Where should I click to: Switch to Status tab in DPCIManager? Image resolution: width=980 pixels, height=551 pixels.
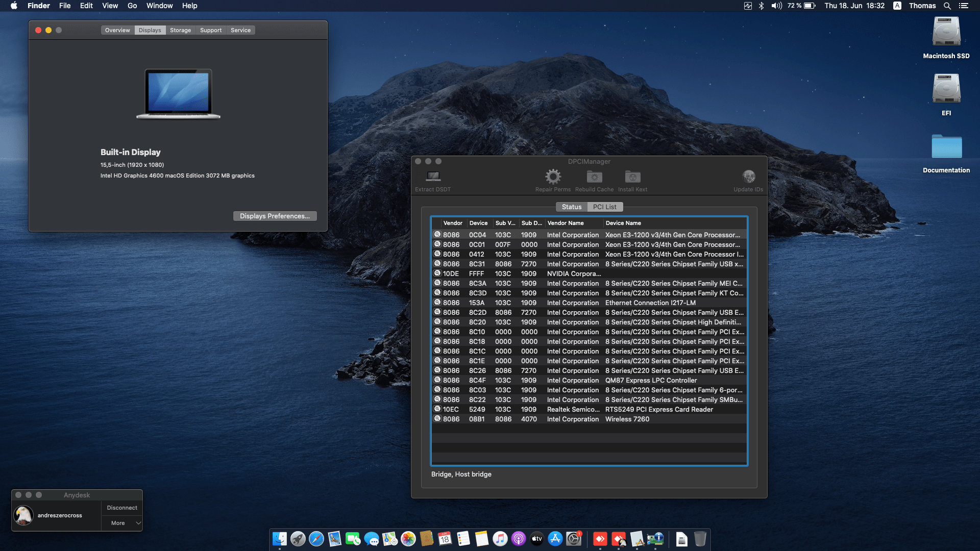coord(572,207)
